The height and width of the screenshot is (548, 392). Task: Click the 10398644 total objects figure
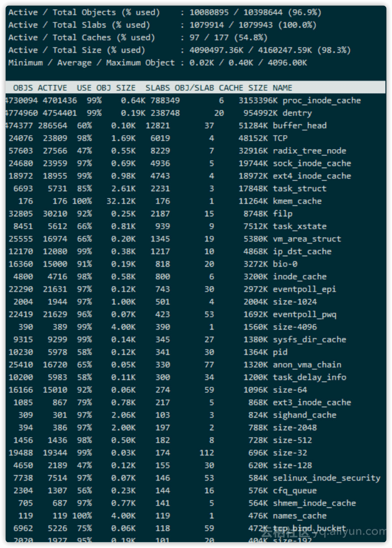coord(263,12)
